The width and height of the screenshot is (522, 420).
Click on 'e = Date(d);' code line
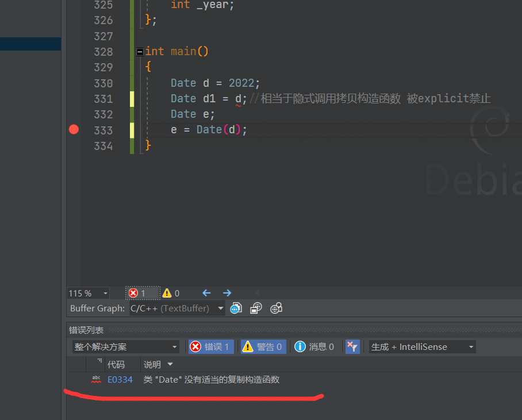click(x=209, y=130)
